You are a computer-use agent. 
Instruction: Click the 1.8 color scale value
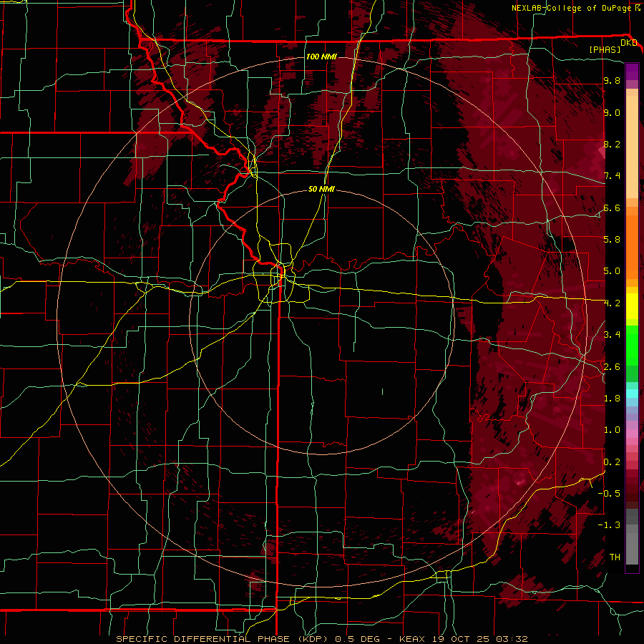612,399
